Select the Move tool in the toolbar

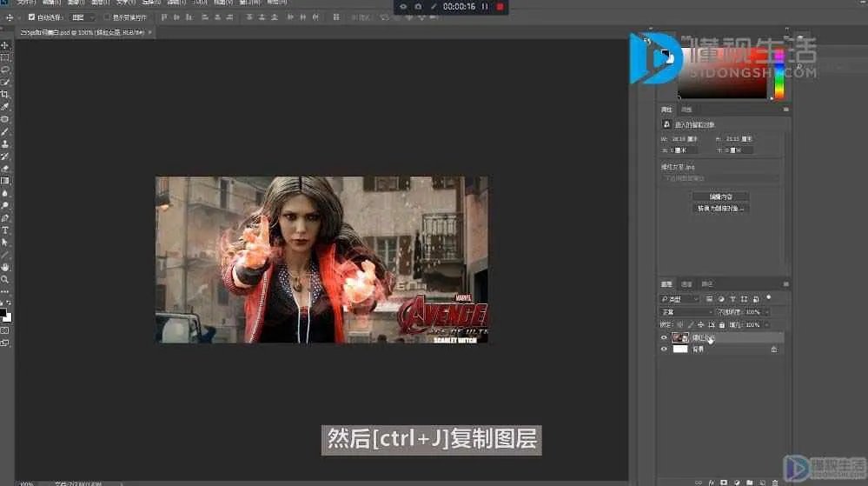tap(5, 45)
